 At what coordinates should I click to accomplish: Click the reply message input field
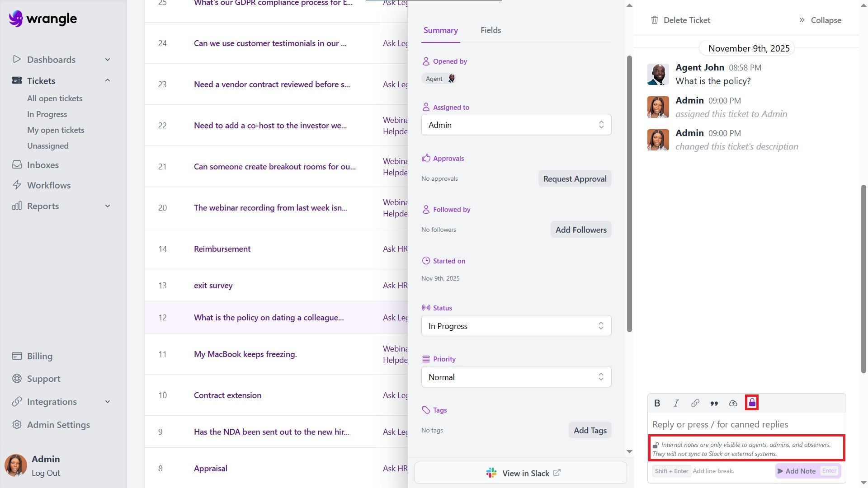[x=746, y=424]
